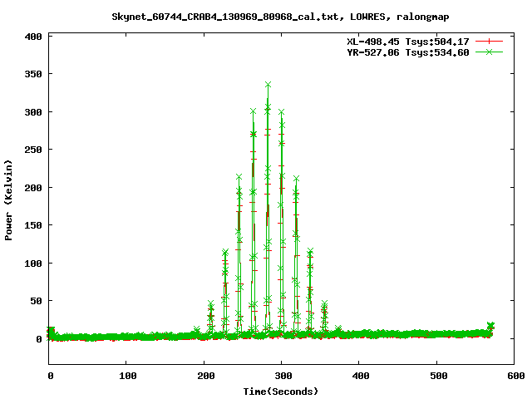Click the x-axis tick label 400
The height and width of the screenshot is (399, 532).
361,376
